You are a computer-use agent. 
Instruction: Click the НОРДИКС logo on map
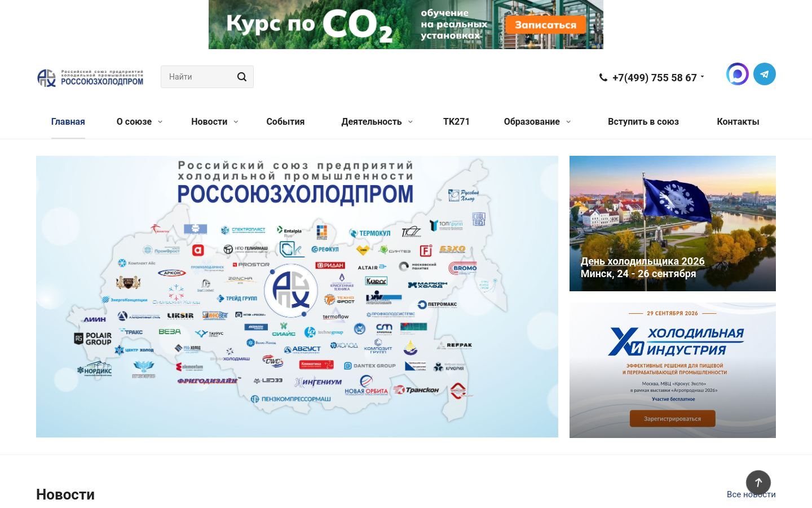95,371
